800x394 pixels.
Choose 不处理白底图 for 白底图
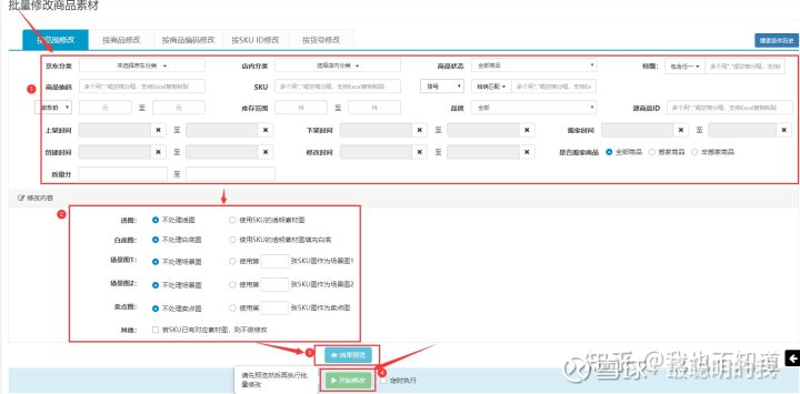[156, 239]
